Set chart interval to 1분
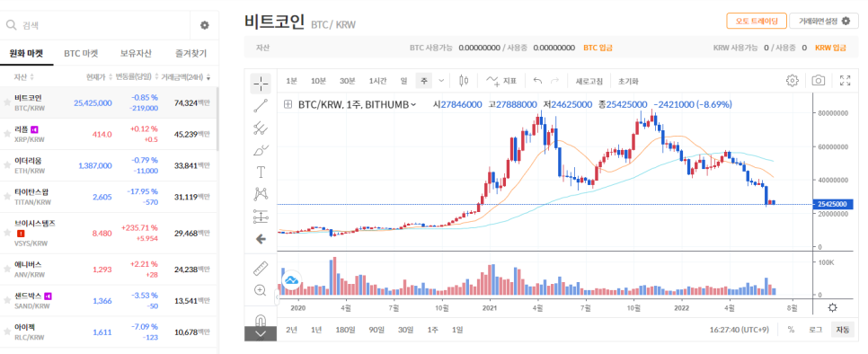Image resolution: width=868 pixels, height=354 pixels. click(291, 81)
